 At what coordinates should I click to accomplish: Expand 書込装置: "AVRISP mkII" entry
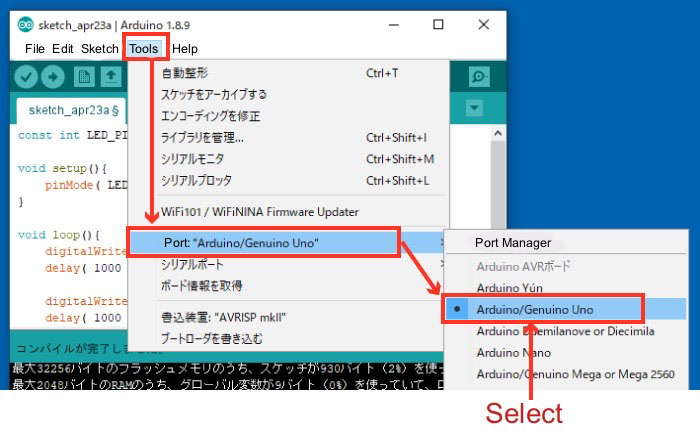(288, 317)
